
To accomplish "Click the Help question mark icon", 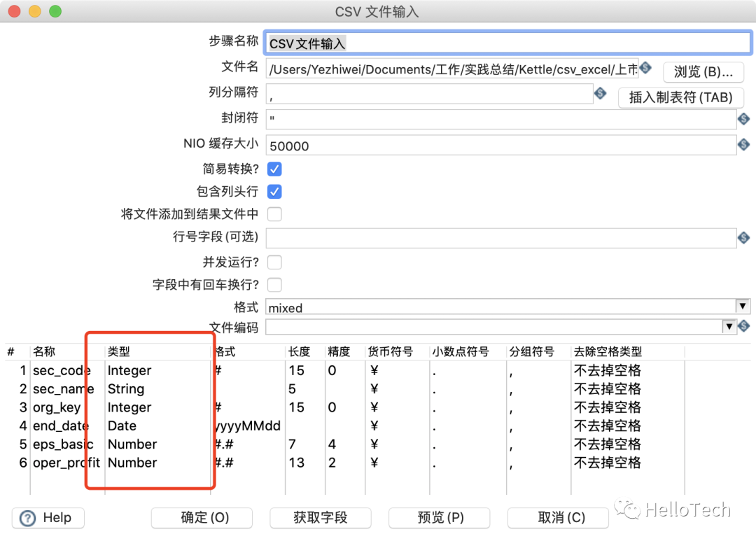I will [x=27, y=518].
